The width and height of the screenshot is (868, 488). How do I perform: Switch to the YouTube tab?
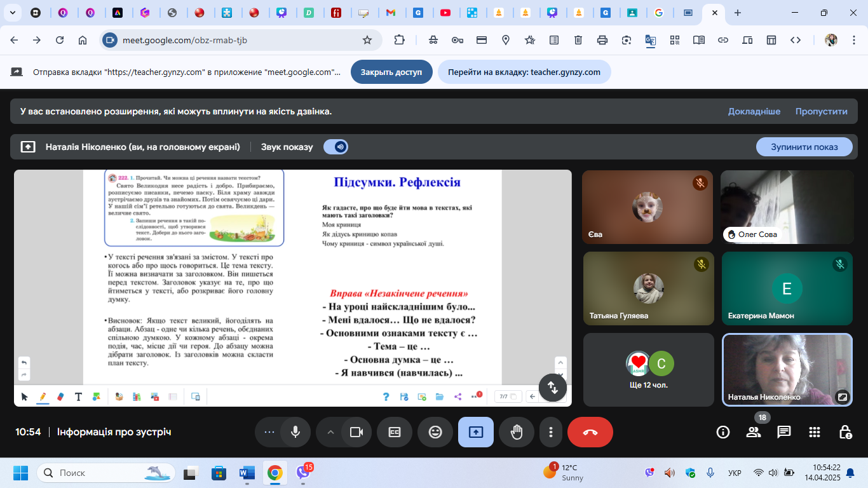[445, 13]
